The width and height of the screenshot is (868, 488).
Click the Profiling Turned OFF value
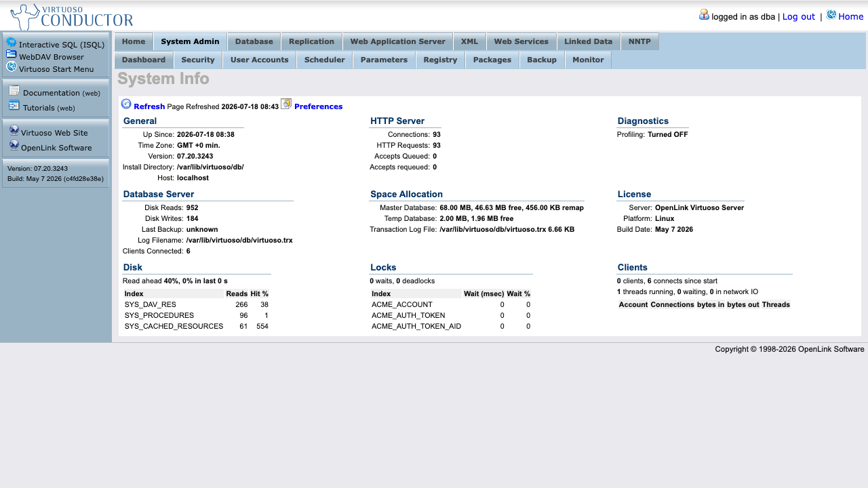point(668,135)
